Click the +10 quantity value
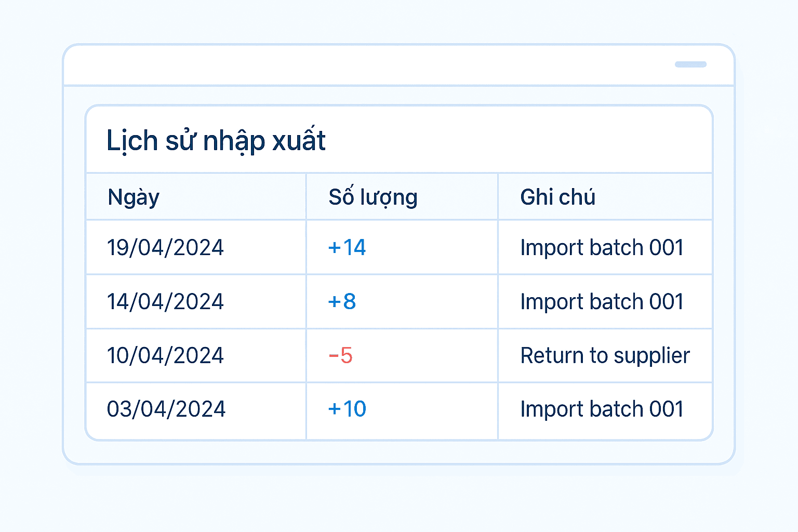The height and width of the screenshot is (532, 798). pos(347,409)
